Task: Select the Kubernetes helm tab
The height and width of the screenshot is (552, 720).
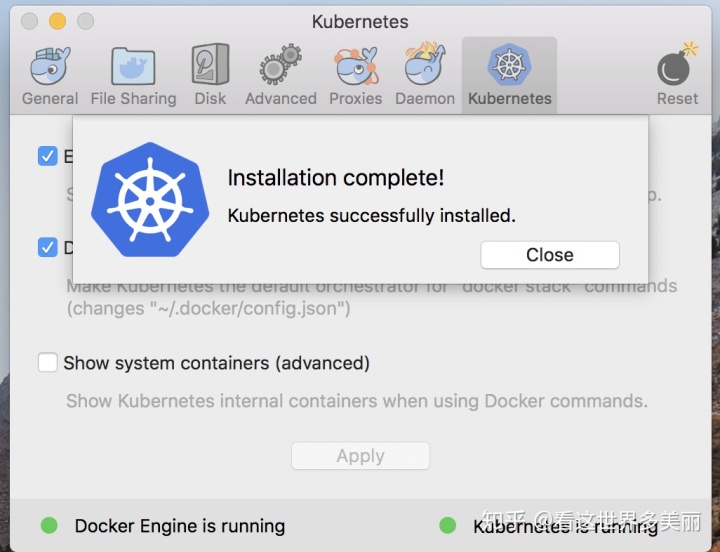Action: click(509, 76)
